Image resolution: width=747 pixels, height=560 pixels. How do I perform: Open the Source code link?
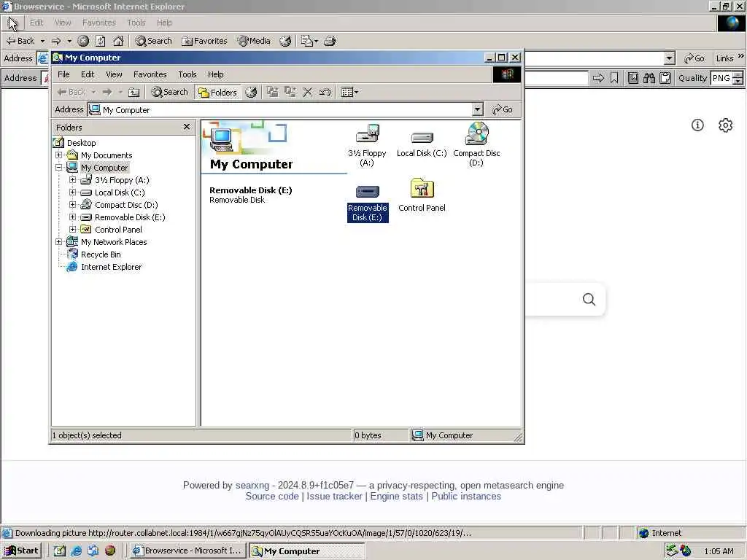(x=272, y=496)
